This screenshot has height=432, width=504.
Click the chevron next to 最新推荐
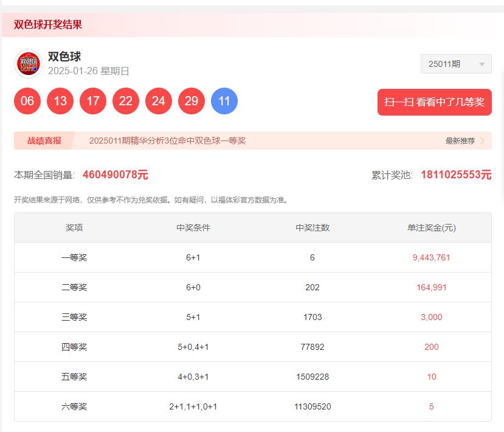tap(483, 141)
